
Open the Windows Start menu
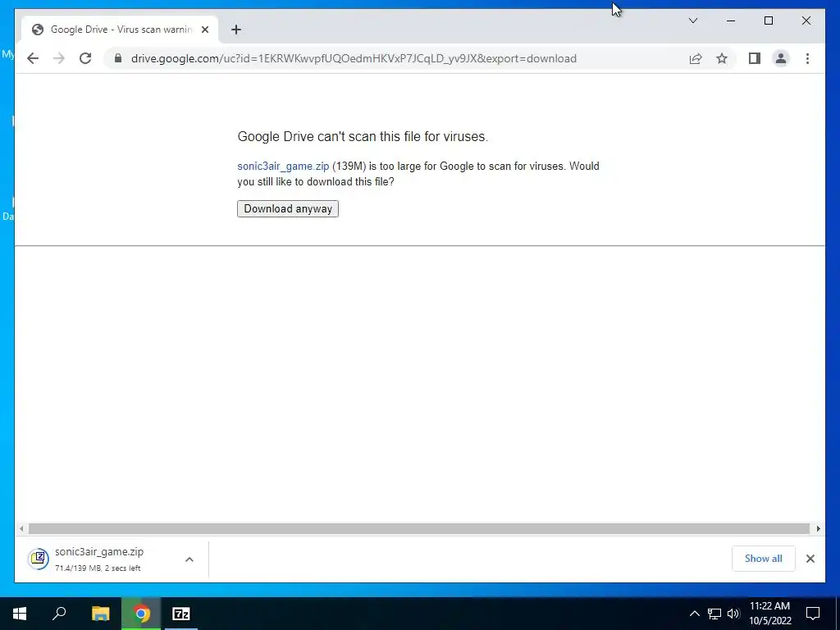pyautogui.click(x=20, y=614)
